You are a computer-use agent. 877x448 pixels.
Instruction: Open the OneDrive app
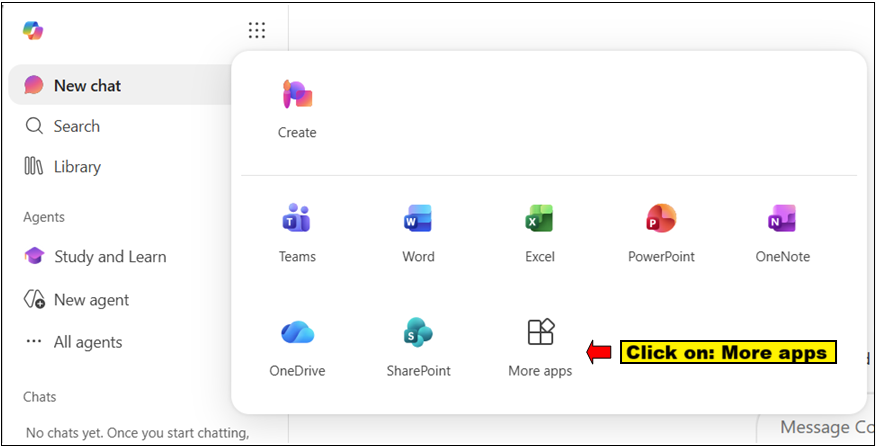pos(297,347)
